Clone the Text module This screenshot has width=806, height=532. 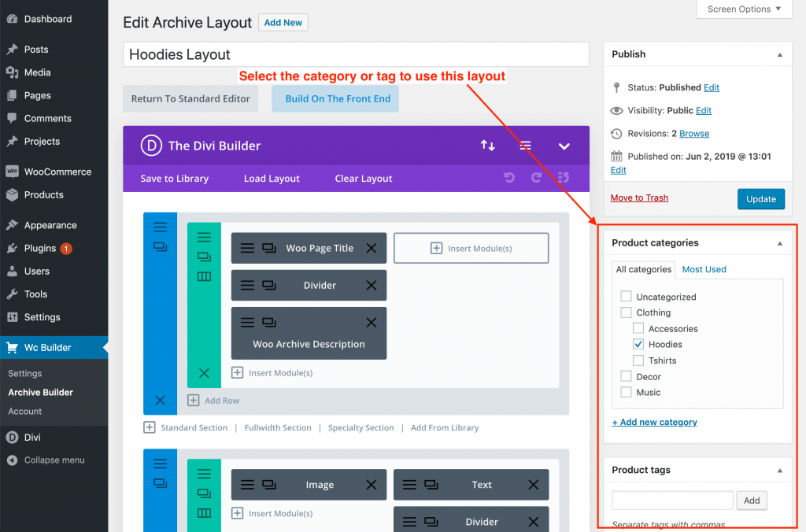click(x=431, y=485)
